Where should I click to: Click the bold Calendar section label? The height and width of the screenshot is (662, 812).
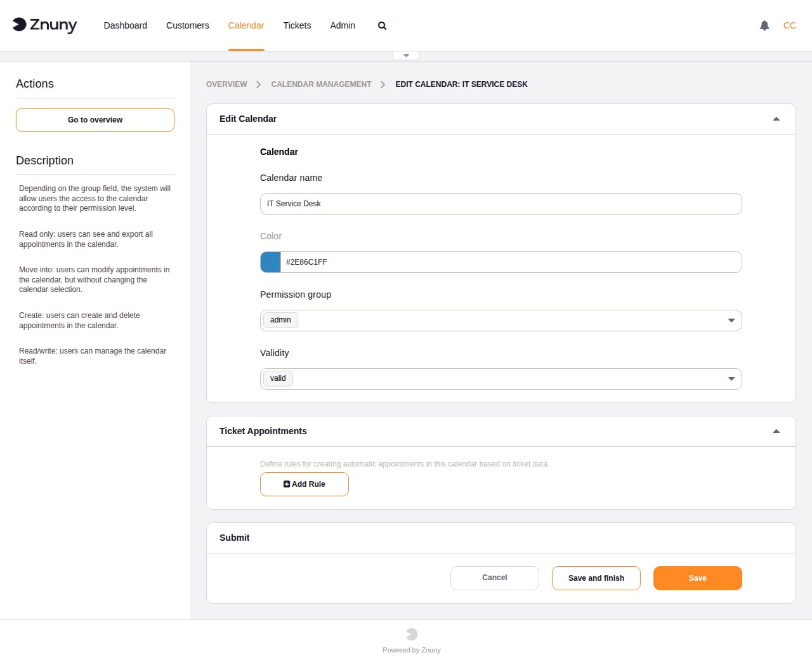[279, 152]
